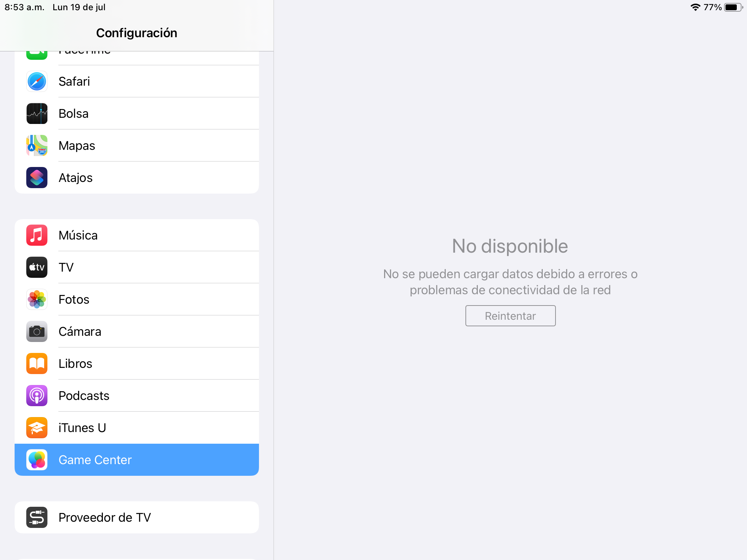Tap the Wi-Fi status icon
Image resolution: width=747 pixels, height=560 pixels.
695,7
